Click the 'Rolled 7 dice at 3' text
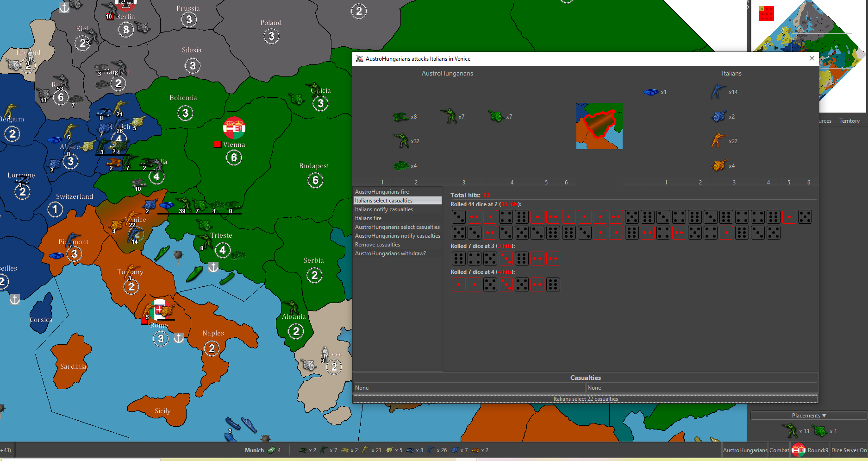The image size is (868, 461). [482, 246]
